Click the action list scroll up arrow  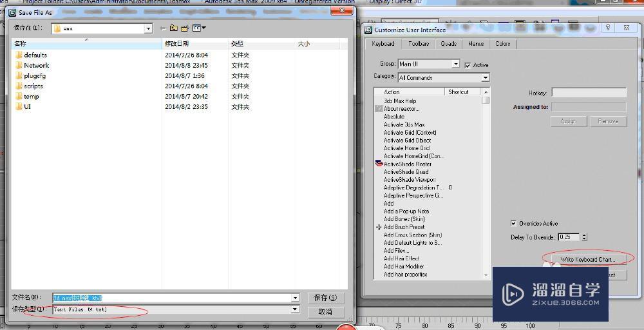pos(486,92)
